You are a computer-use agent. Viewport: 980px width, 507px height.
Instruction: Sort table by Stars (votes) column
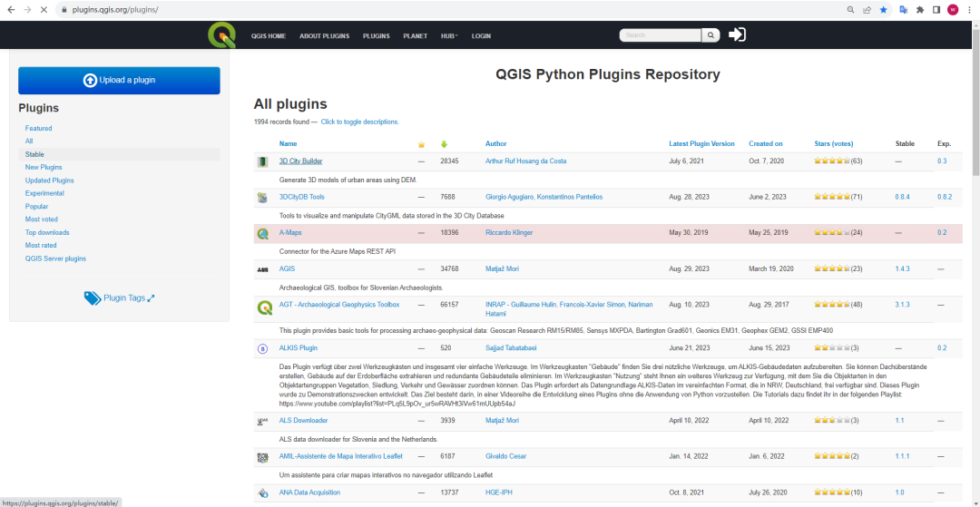coord(834,143)
